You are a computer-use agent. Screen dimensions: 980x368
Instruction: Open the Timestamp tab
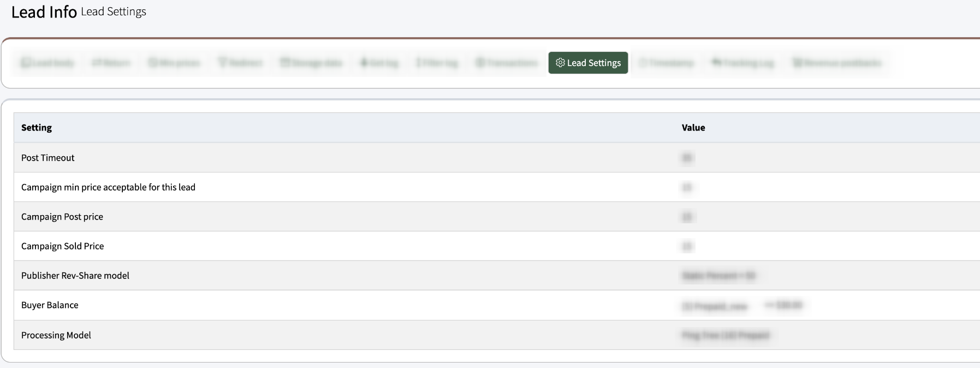tap(666, 63)
